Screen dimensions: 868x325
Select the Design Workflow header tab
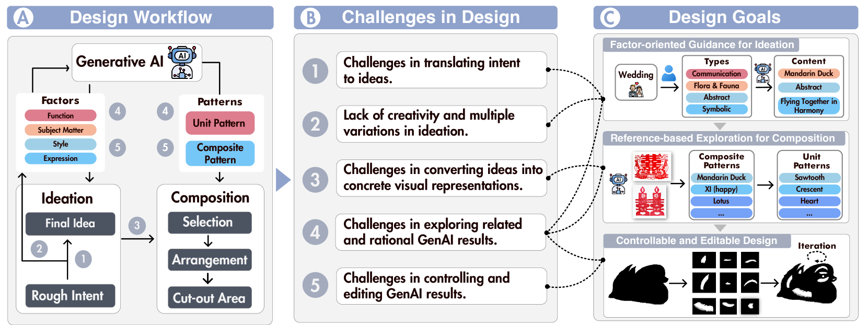coord(141,18)
